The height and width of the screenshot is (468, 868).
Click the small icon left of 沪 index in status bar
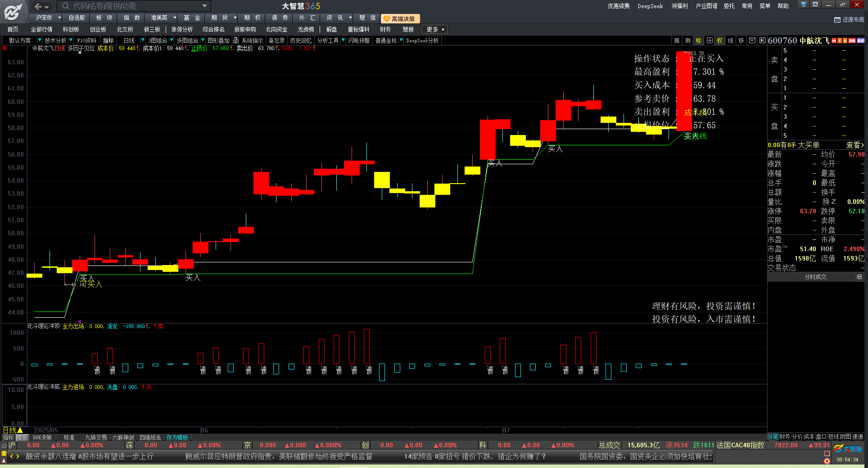[x=5, y=445]
